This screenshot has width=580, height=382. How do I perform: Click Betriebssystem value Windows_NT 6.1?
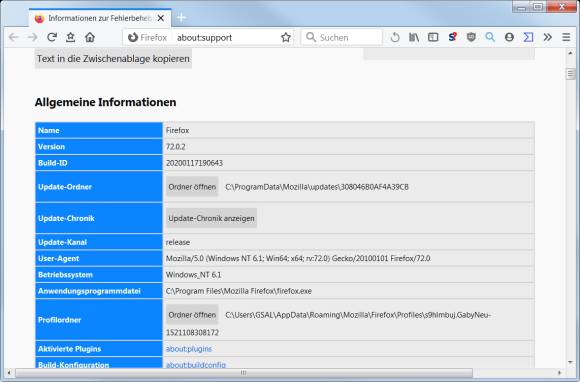click(x=193, y=275)
